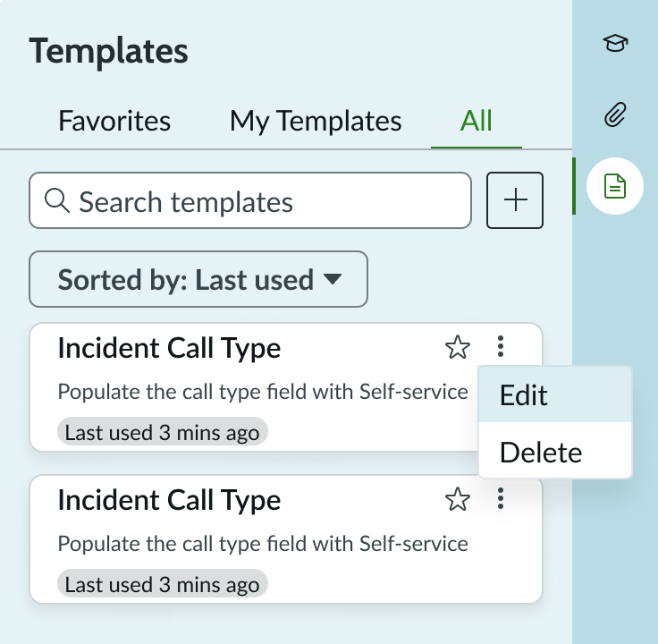Switch to the Favorites tab

coord(114,121)
